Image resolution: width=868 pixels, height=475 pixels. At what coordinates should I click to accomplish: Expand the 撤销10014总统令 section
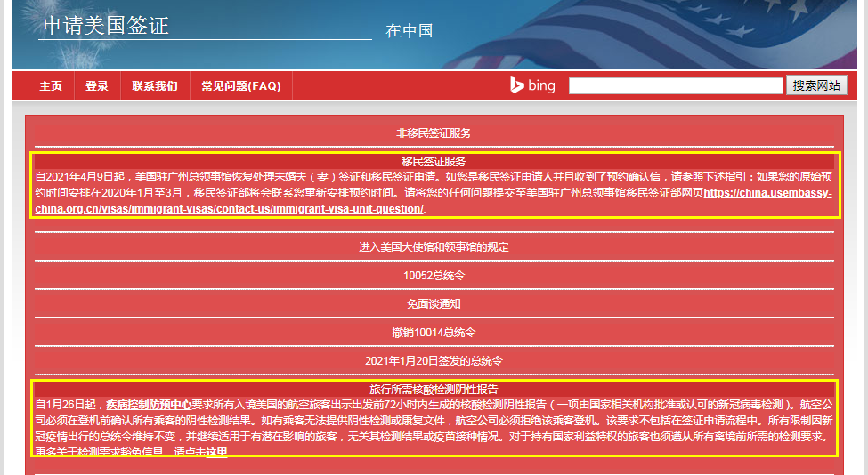(434, 333)
